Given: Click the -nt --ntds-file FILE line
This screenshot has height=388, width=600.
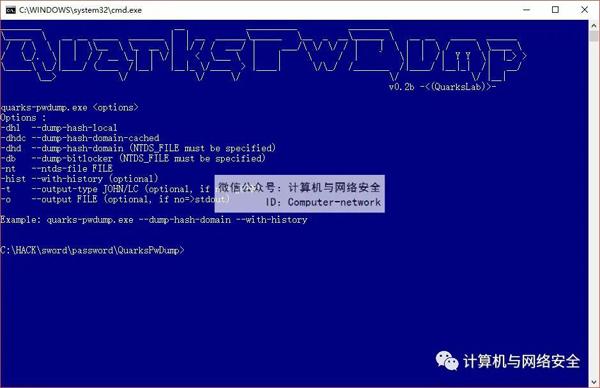Looking at the screenshot, I should pos(57,169).
